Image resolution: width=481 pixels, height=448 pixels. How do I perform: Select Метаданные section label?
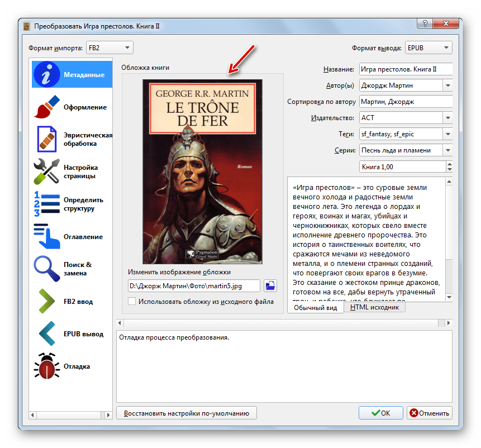click(84, 75)
